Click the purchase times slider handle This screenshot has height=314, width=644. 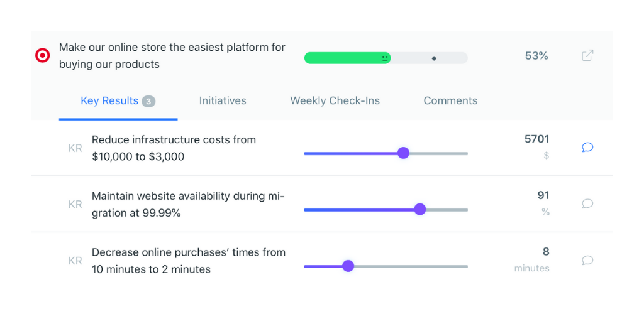coord(348,266)
